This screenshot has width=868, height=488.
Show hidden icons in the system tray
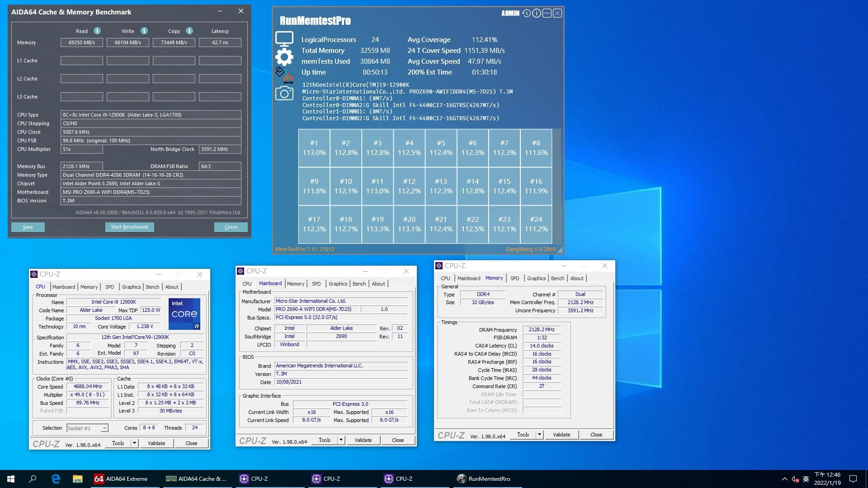coord(784,479)
